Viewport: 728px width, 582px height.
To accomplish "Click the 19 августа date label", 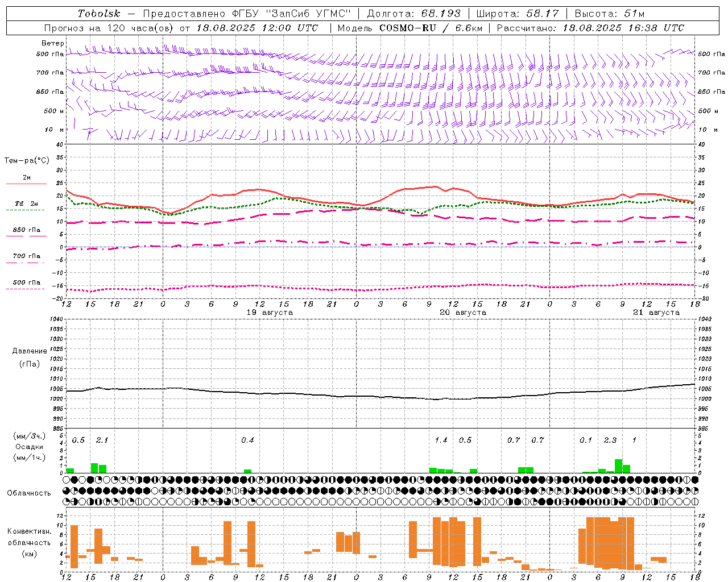I will pos(270,313).
